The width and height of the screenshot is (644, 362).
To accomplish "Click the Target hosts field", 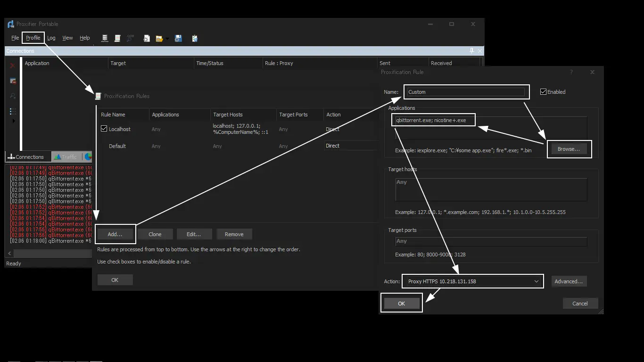I will tap(491, 189).
